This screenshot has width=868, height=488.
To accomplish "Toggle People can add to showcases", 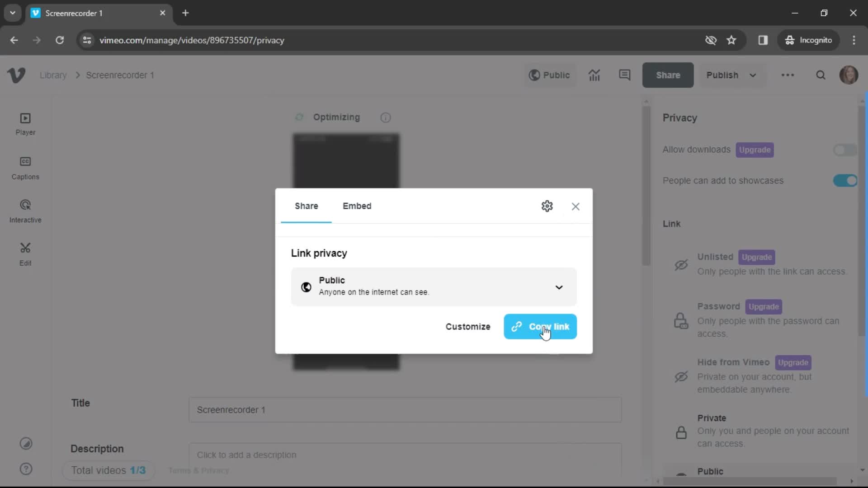I will (x=847, y=180).
